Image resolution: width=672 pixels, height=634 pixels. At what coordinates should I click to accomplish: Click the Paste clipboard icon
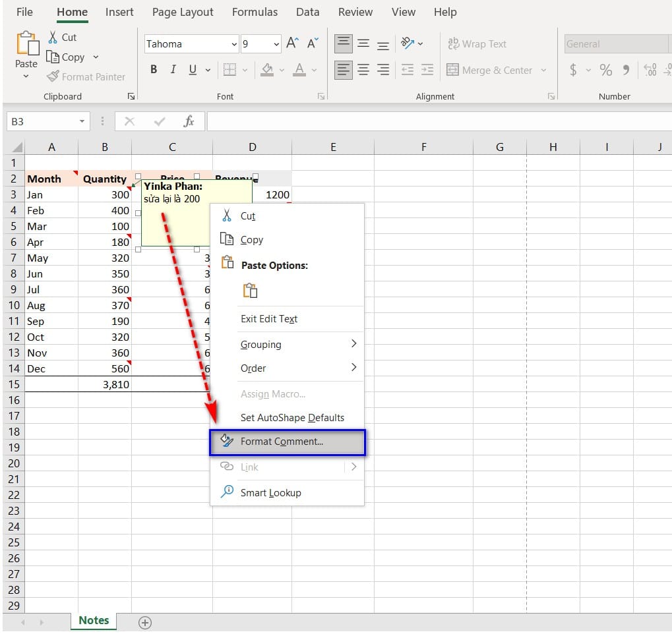coord(28,43)
